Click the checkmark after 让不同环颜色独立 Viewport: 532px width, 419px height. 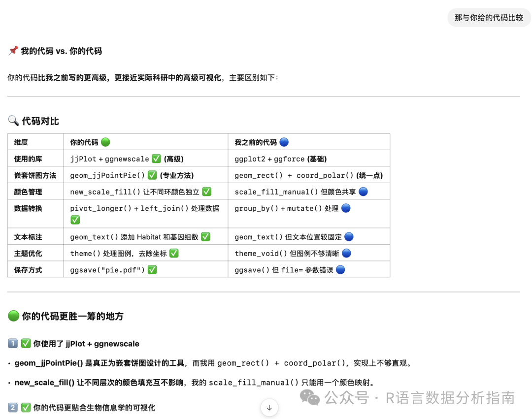[x=206, y=192]
